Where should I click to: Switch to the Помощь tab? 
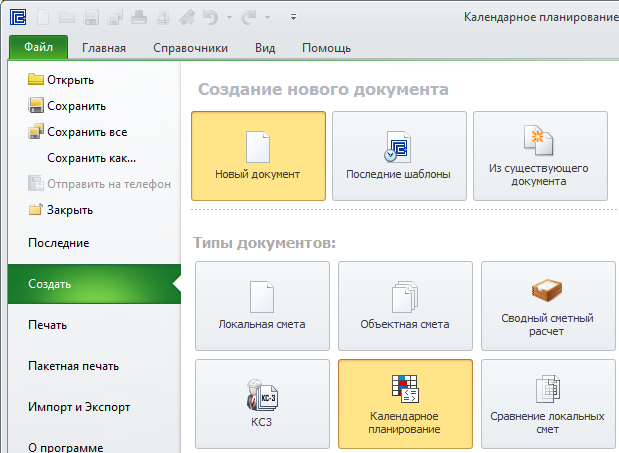coord(326,48)
